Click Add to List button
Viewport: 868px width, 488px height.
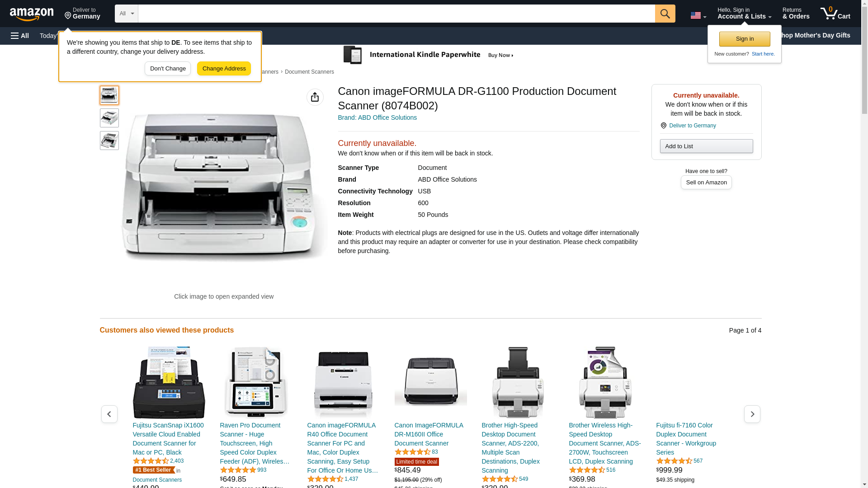pos(706,146)
